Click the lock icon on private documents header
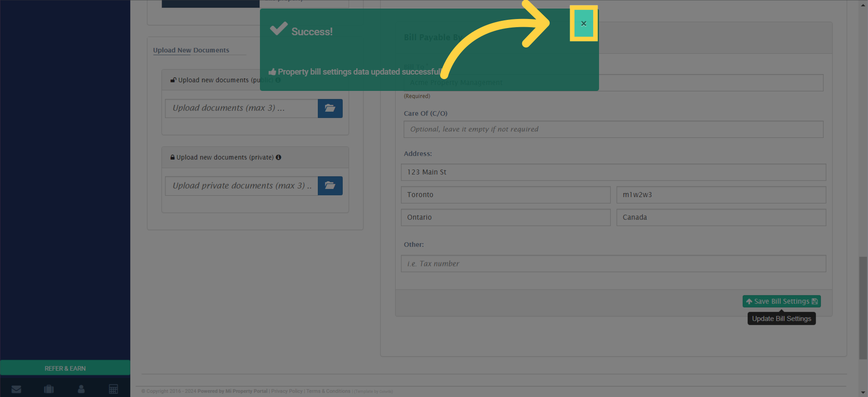Viewport: 868px width, 397px height. (172, 157)
